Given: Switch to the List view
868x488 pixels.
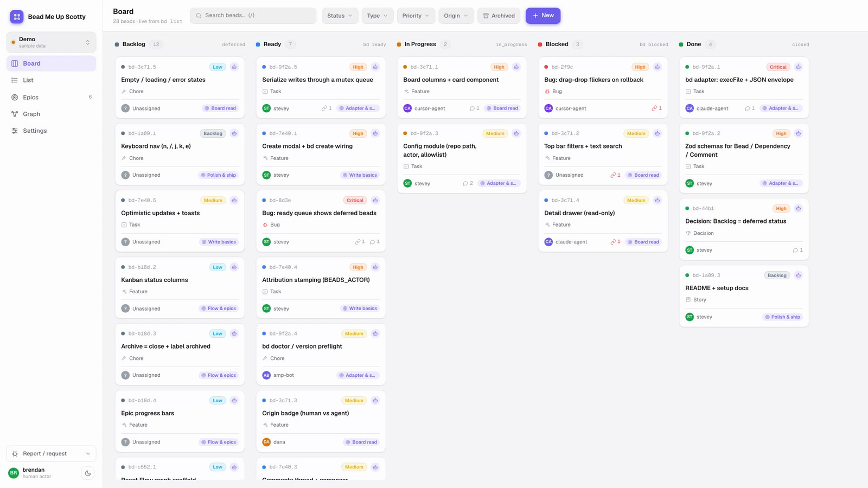Looking at the screenshot, I should [x=51, y=80].
